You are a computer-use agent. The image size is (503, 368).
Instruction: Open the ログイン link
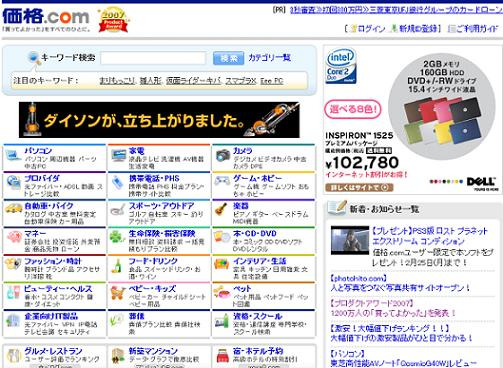click(371, 29)
